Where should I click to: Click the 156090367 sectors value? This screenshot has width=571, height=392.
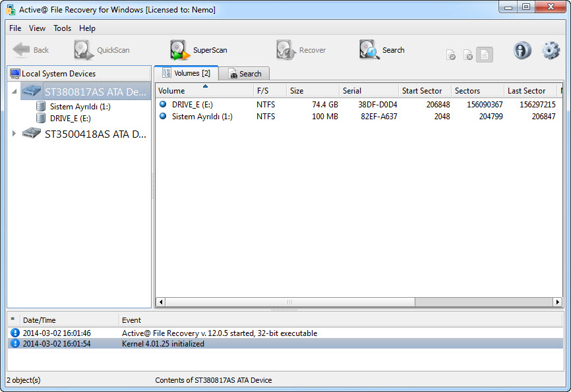[485, 105]
